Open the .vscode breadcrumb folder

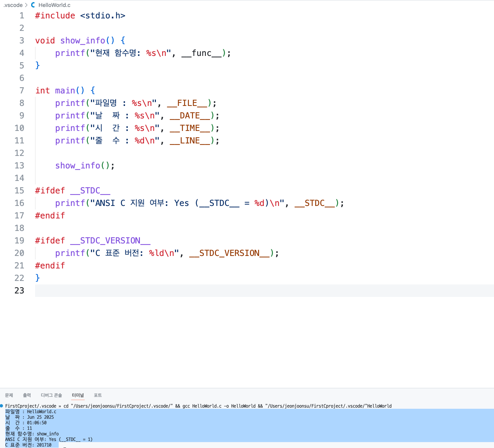(13, 5)
